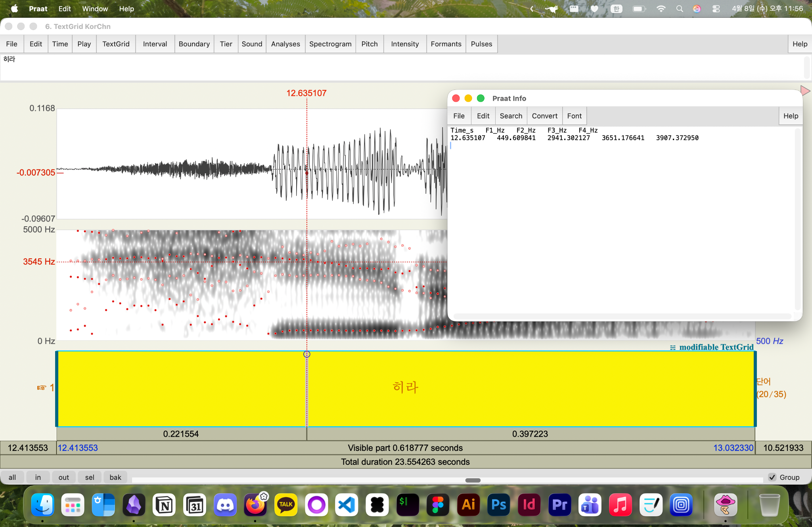Viewport: 812px width, 527px height.
Task: Open Discord from the dock
Action: point(225,504)
